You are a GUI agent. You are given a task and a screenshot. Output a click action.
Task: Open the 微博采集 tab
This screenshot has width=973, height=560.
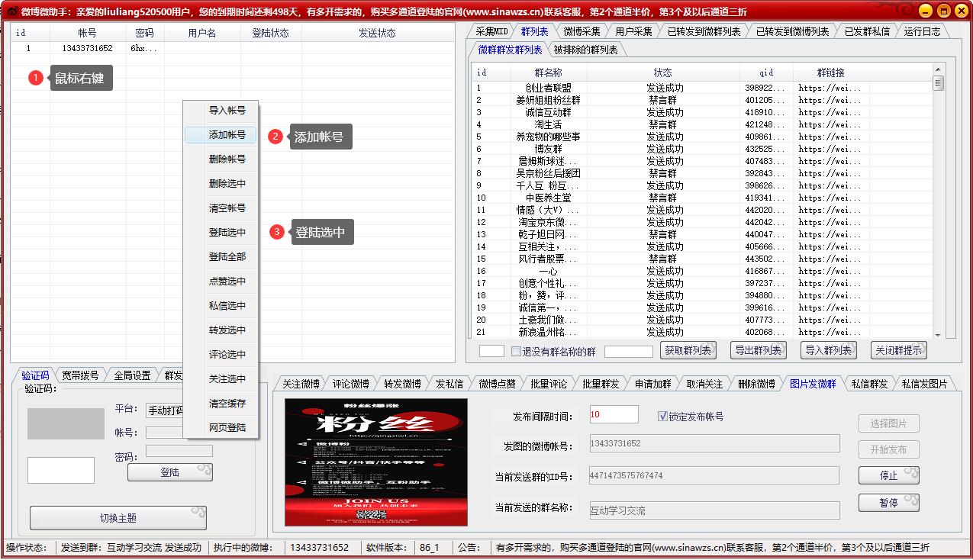pyautogui.click(x=582, y=31)
